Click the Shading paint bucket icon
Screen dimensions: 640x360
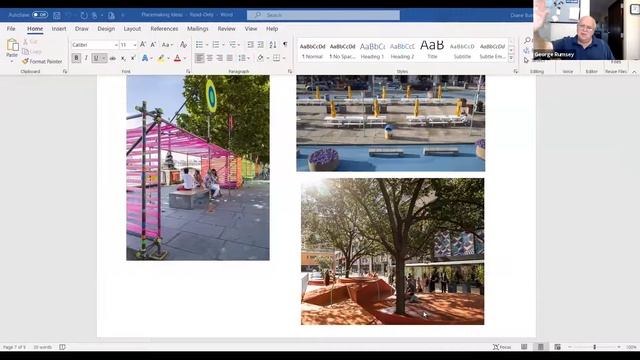(x=260, y=58)
